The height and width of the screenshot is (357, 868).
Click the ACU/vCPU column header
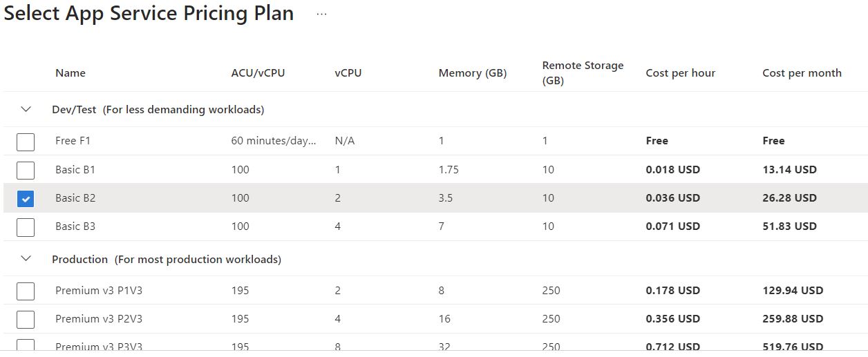click(x=258, y=73)
